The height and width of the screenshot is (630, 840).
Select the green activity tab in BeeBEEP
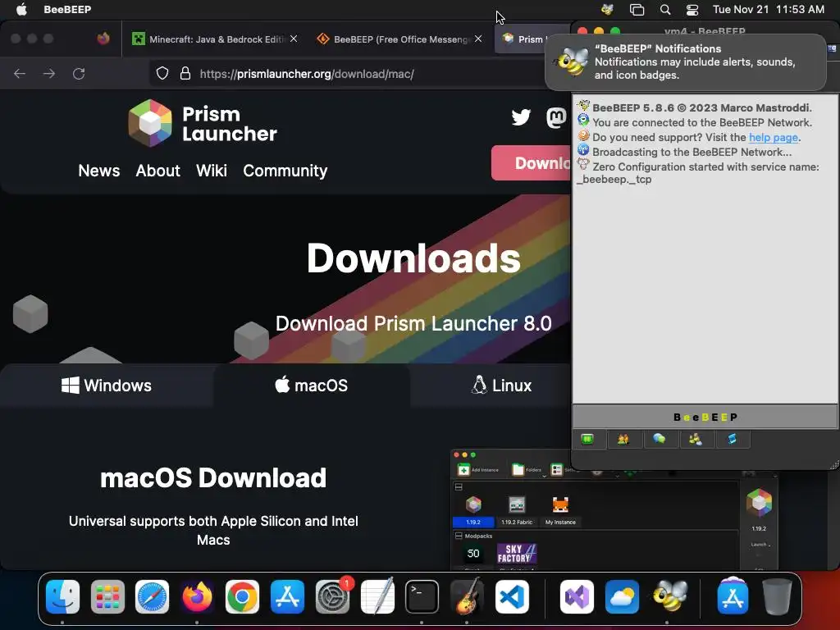click(x=587, y=440)
